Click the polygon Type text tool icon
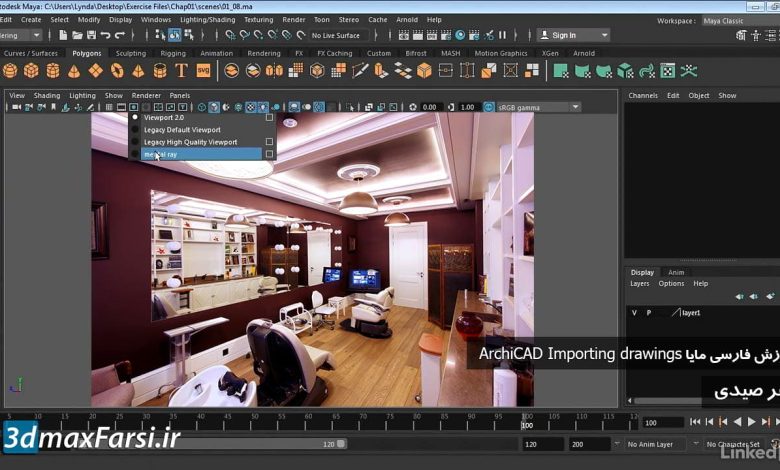The width and height of the screenshot is (780, 470). [x=182, y=71]
